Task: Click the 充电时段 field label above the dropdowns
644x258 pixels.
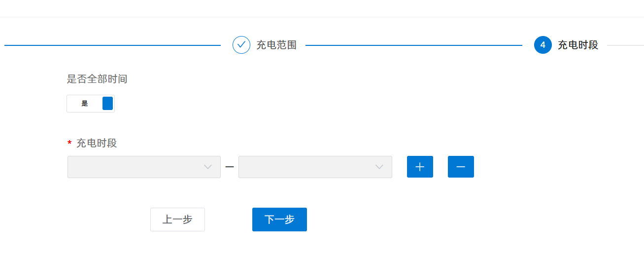Action: (x=97, y=144)
